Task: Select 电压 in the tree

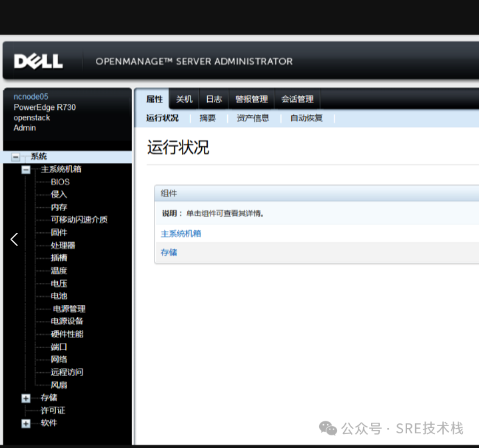Action: pyautogui.click(x=59, y=284)
